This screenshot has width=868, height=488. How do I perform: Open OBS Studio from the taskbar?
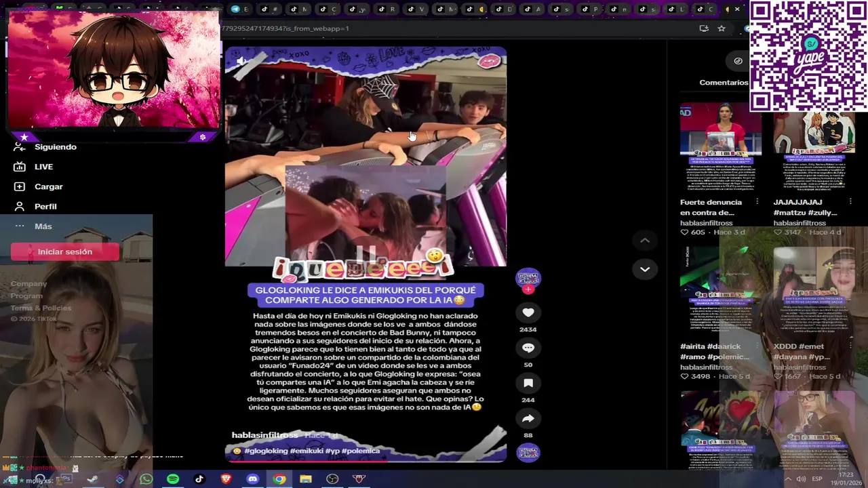click(332, 479)
